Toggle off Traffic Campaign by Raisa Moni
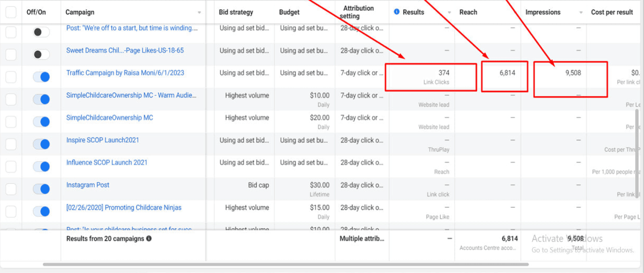The height and width of the screenshot is (273, 644). point(41,77)
